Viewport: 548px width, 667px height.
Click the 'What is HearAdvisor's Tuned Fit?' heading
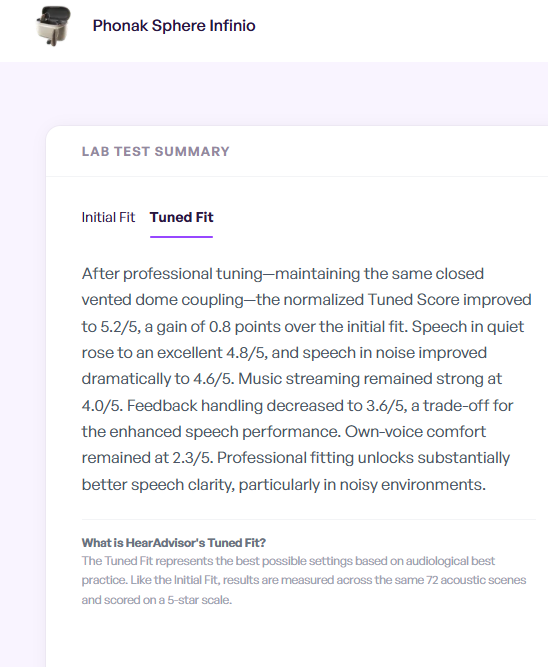coord(174,543)
